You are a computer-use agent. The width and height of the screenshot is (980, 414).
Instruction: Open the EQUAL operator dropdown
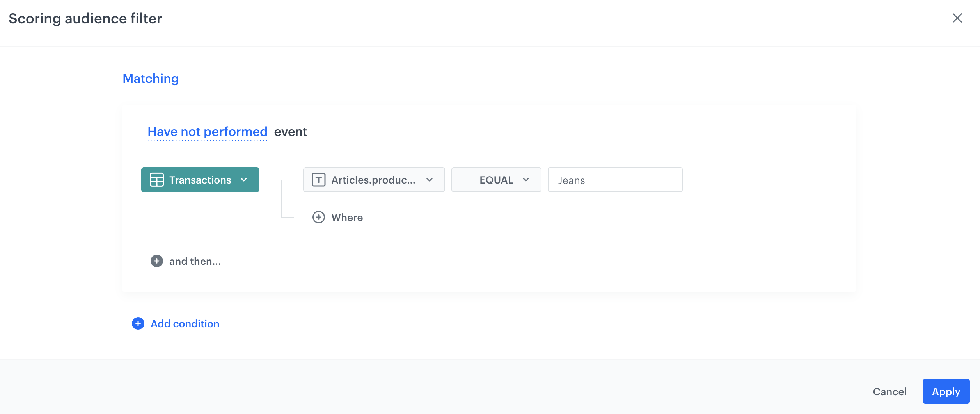pyautogui.click(x=496, y=180)
